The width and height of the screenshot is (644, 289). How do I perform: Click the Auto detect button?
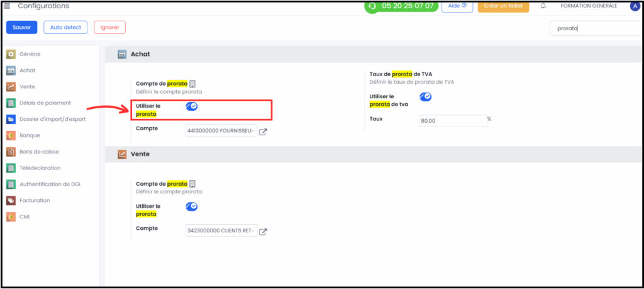tap(65, 28)
